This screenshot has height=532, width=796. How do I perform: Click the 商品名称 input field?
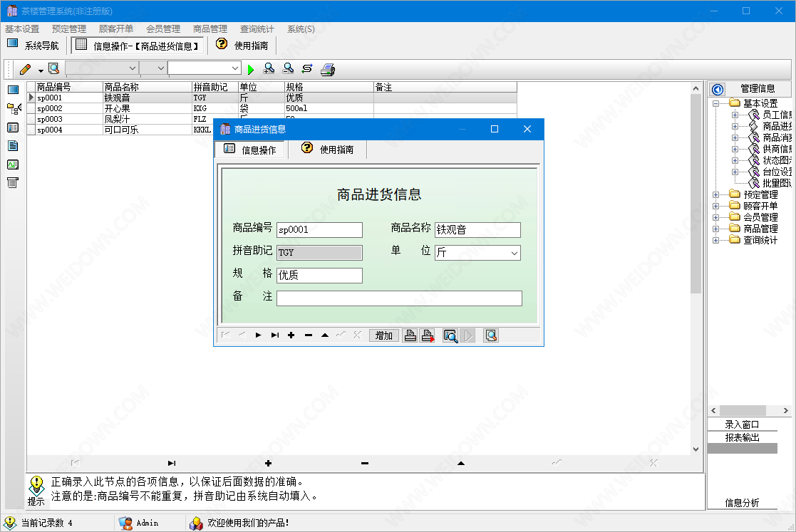tap(477, 230)
